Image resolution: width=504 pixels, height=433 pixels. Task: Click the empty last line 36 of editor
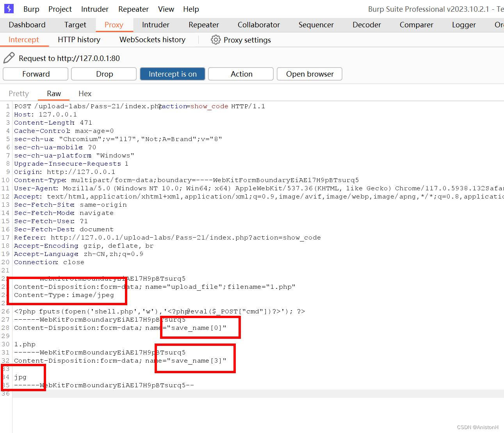258,394
